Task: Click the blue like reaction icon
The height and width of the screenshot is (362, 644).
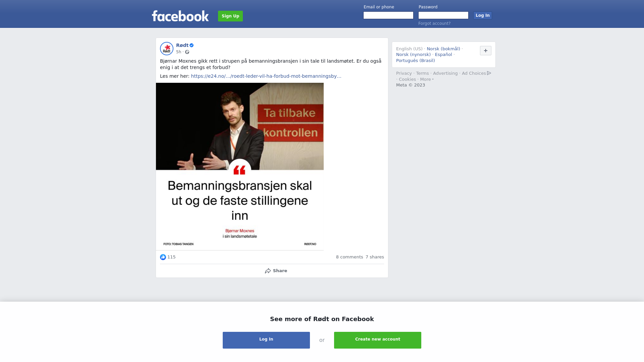Action: [163, 257]
